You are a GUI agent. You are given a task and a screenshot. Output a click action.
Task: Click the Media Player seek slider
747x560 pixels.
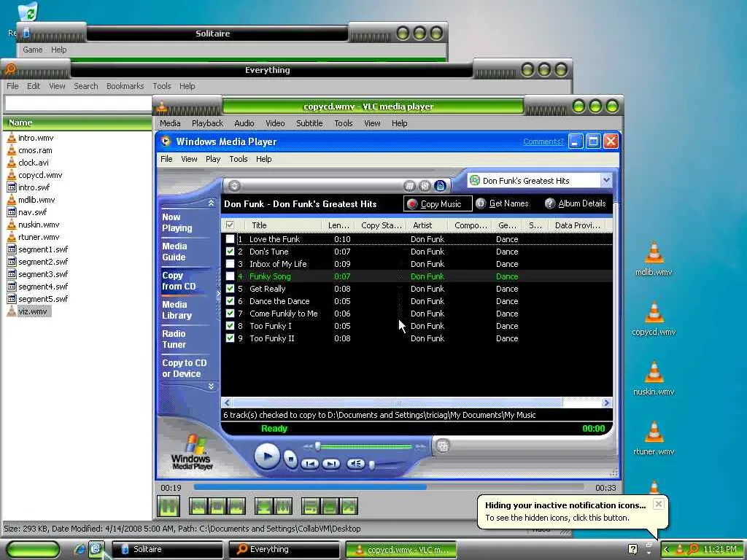[365, 446]
